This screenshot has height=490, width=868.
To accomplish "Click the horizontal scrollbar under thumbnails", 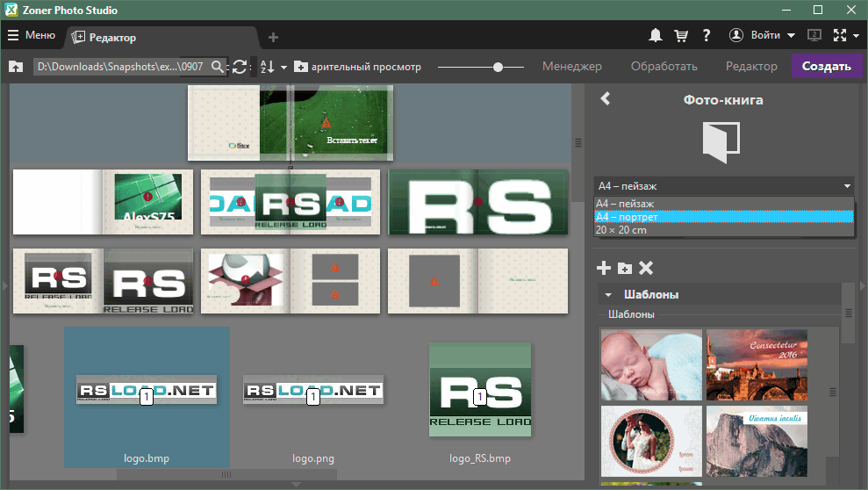I will pyautogui.click(x=226, y=474).
